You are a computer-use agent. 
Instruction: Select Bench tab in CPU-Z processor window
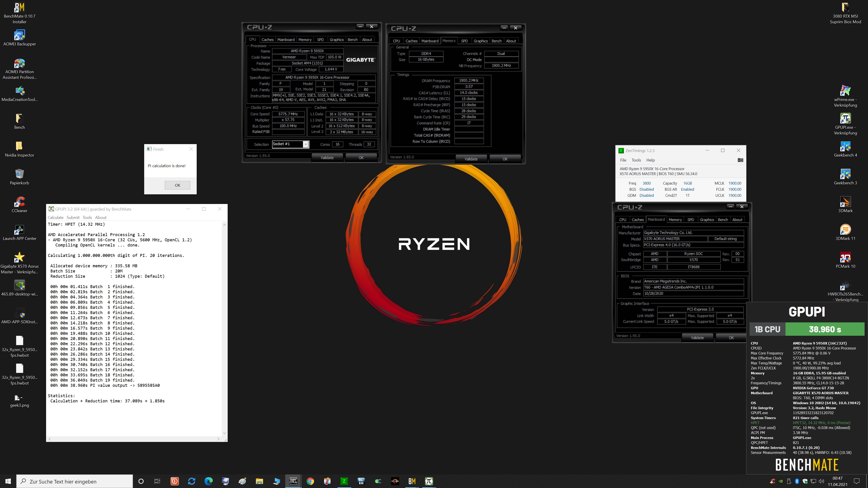[x=352, y=39]
